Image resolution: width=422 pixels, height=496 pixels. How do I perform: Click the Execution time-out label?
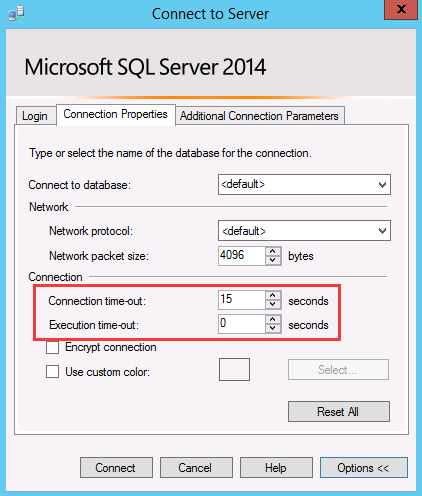point(94,325)
